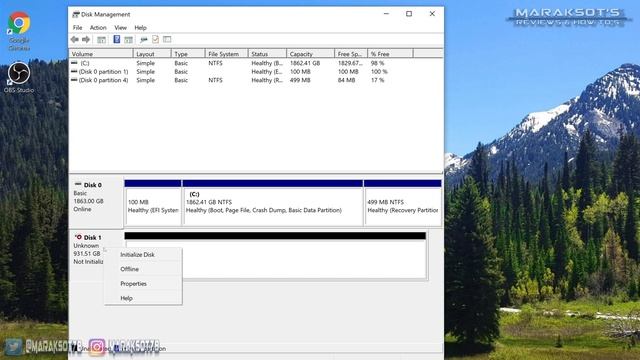The height and width of the screenshot is (360, 640).
Task: Click the 499 MB capacity cell
Action: [300, 80]
